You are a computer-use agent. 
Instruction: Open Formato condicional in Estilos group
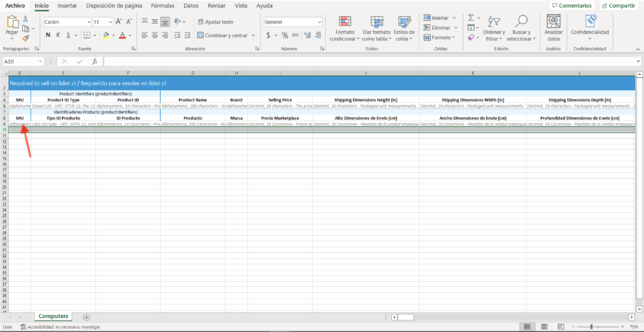point(345,28)
